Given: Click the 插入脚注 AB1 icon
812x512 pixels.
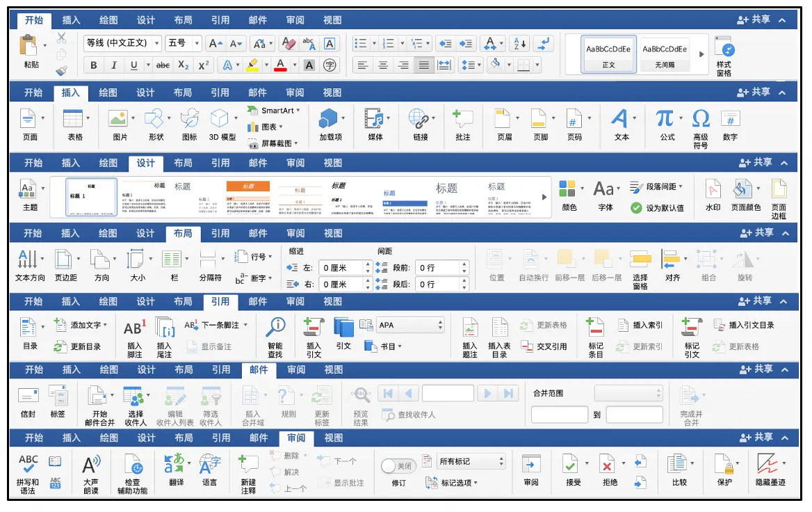Looking at the screenshot, I should [x=135, y=328].
